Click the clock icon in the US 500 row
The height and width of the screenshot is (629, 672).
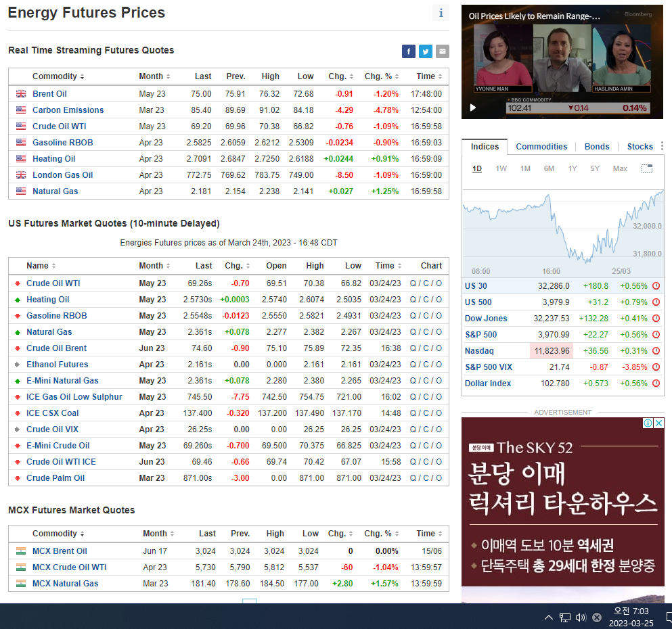pos(656,302)
